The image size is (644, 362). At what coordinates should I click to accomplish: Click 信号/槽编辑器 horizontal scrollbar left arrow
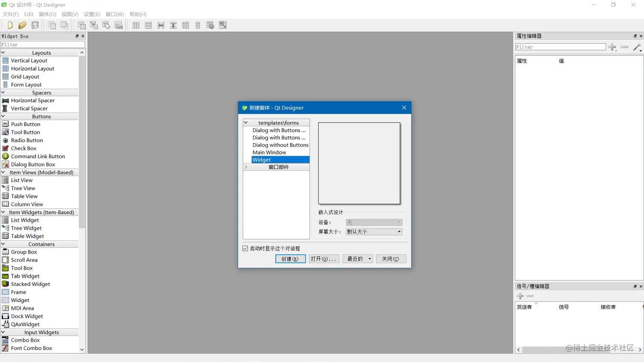pos(518,350)
